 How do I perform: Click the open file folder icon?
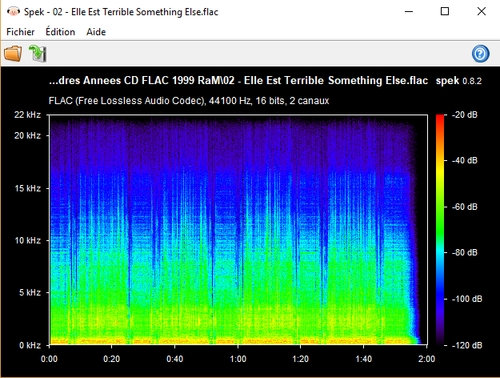coord(13,53)
